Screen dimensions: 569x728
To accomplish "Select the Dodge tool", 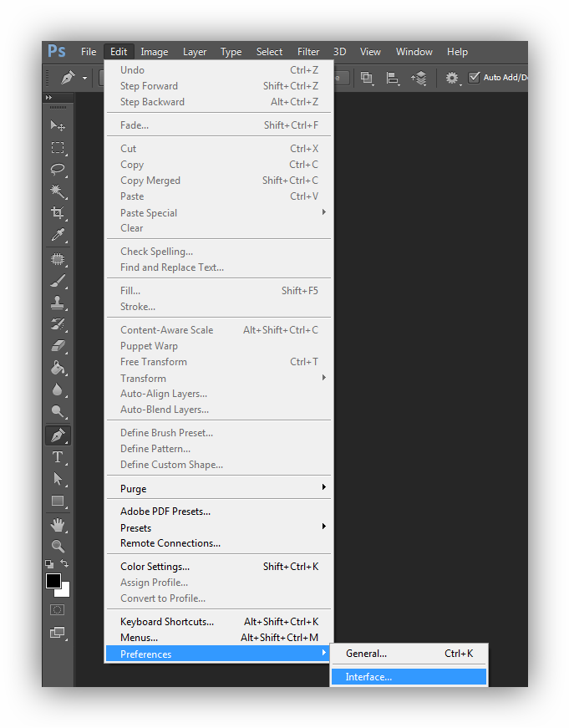I will pos(58,411).
